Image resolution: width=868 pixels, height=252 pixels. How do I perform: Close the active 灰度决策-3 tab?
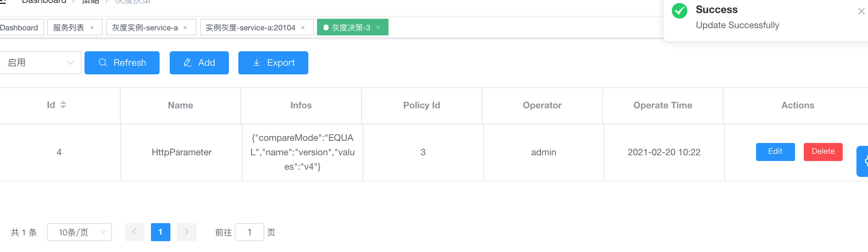click(378, 27)
